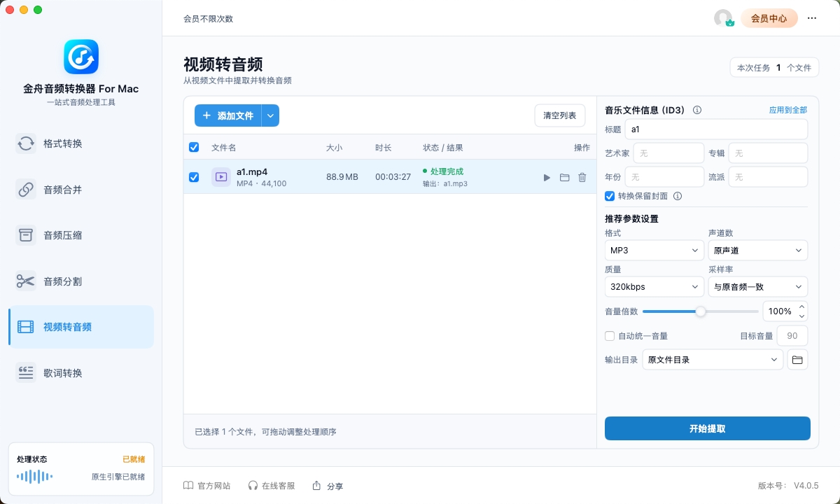Screen dimensions: 840x504
Task: Open the output directory dropdown
Action: coord(713,360)
